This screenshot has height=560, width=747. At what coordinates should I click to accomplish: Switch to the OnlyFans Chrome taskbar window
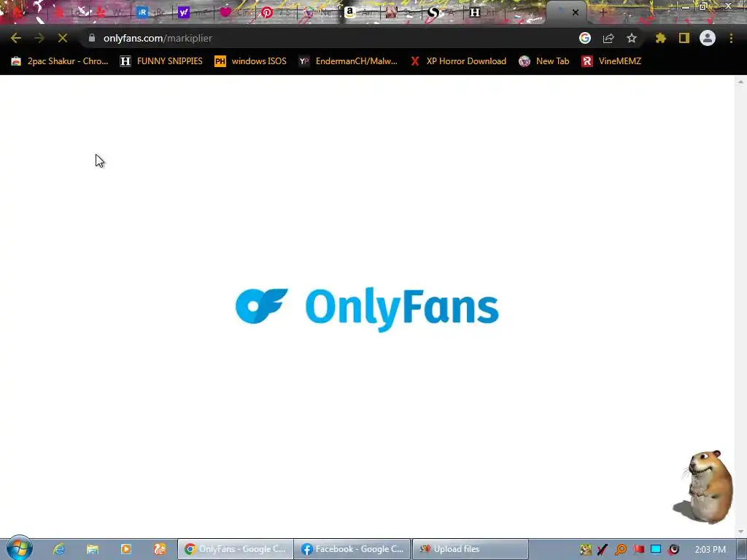point(236,549)
